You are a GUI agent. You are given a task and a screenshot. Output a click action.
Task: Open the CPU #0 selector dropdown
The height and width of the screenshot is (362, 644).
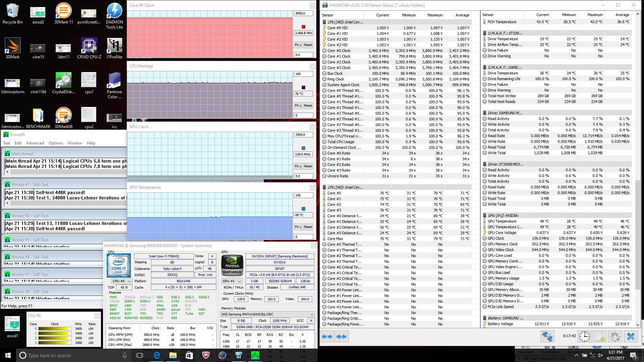coord(121,281)
